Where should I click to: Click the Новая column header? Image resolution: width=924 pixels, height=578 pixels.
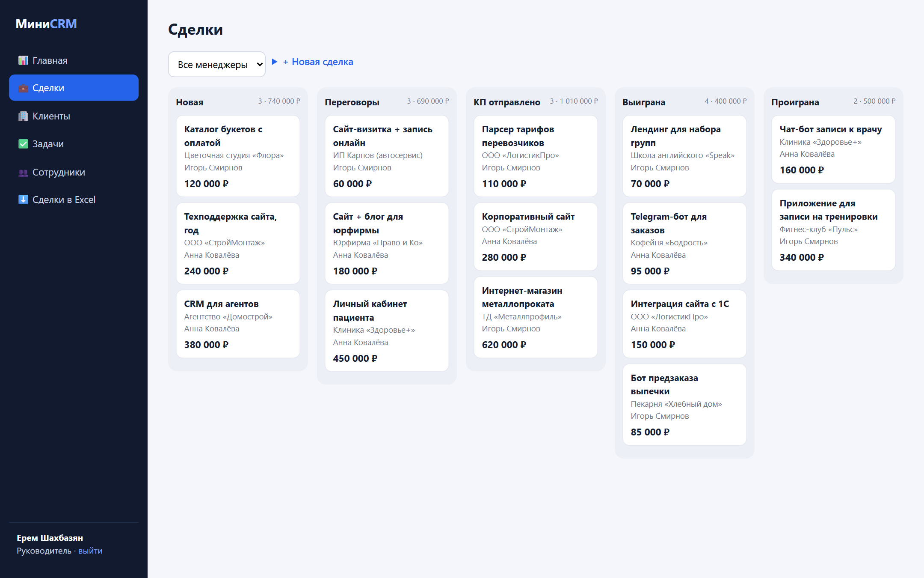[190, 102]
